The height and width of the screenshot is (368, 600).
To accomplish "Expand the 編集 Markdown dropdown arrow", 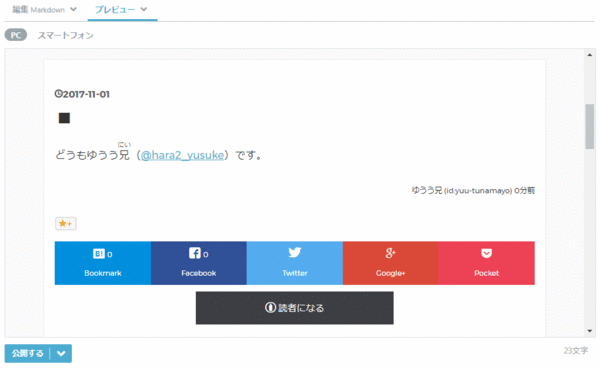I will click(73, 10).
